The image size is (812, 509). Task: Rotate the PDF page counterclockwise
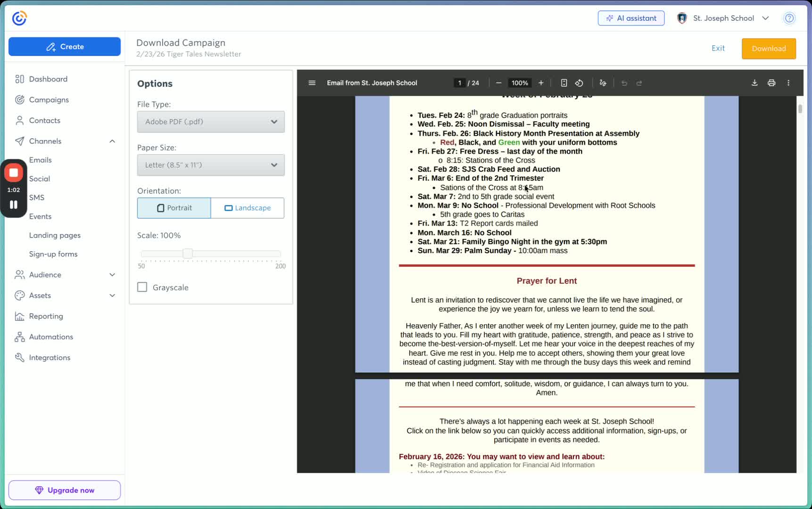pyautogui.click(x=579, y=83)
